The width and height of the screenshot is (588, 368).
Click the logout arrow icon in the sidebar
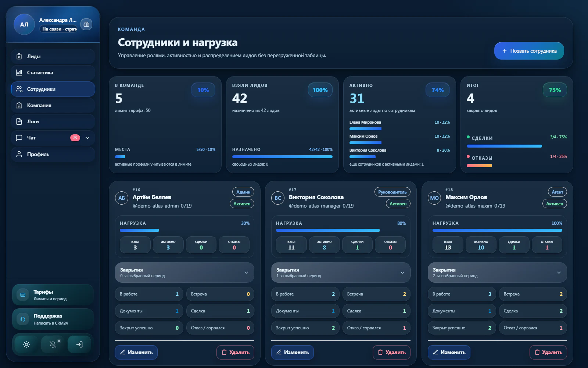(79, 344)
